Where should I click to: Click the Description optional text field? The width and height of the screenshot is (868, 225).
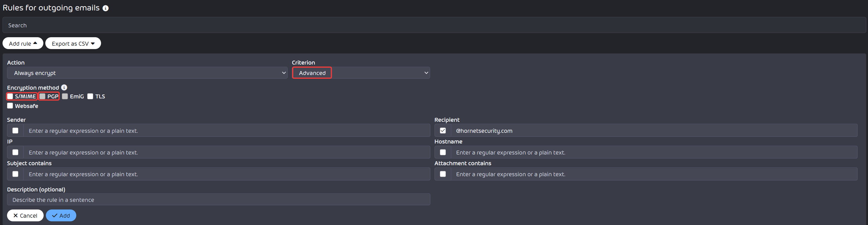[x=219, y=199]
